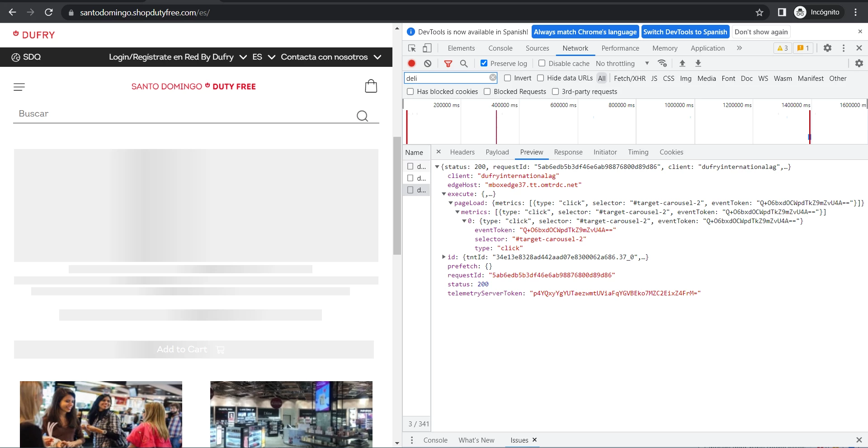Show more DevTools tabs via chevron

(739, 48)
